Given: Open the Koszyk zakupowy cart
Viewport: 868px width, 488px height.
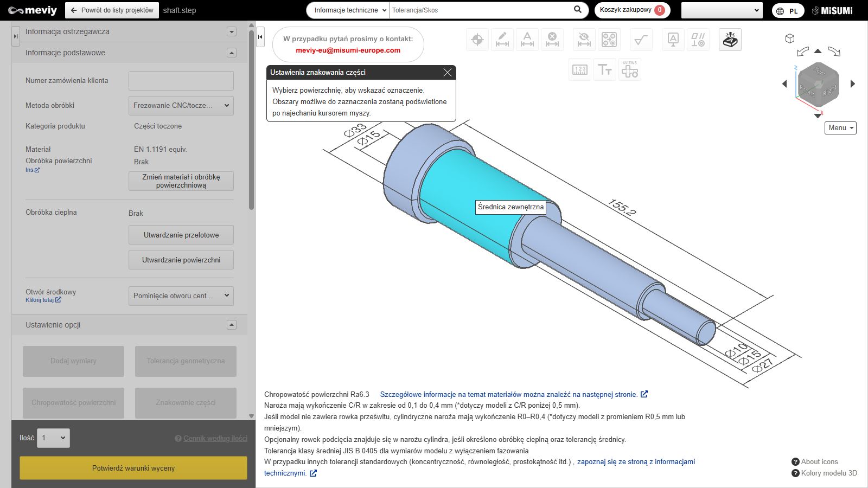Looking at the screenshot, I should [631, 10].
